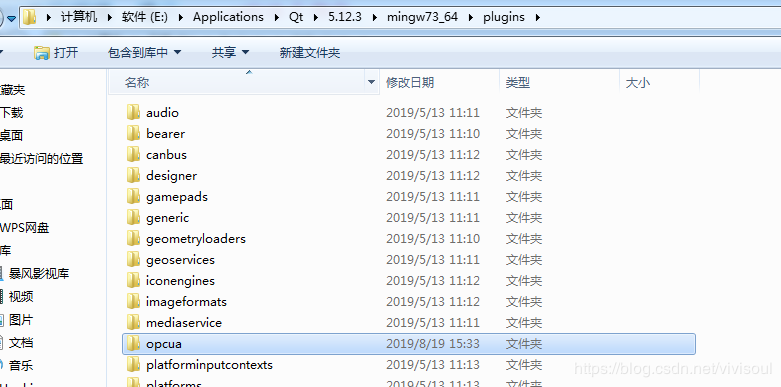Expand the arrow after plugins in address bar
This screenshot has height=387, width=781.
537,17
